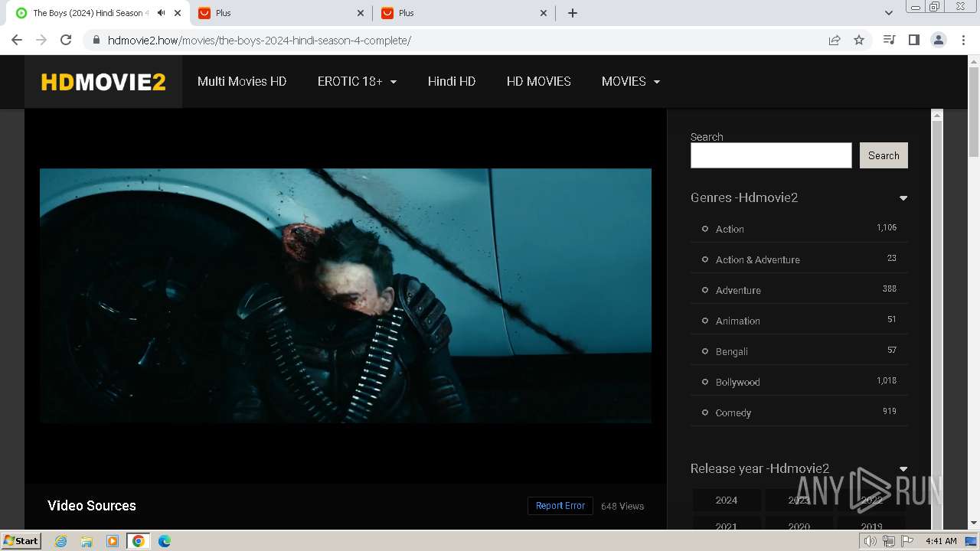Toggle browser side panel
Image resolution: width=980 pixels, height=551 pixels.
[913, 40]
